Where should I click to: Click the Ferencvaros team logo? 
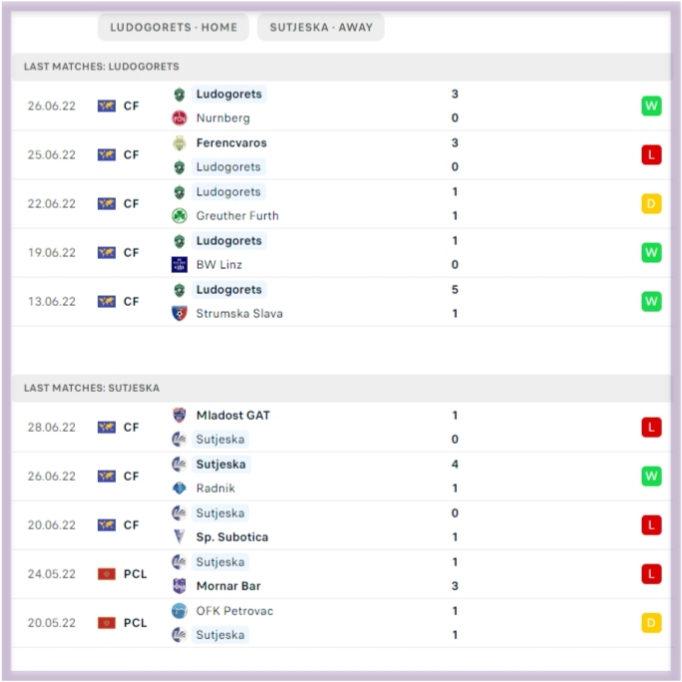pos(179,143)
